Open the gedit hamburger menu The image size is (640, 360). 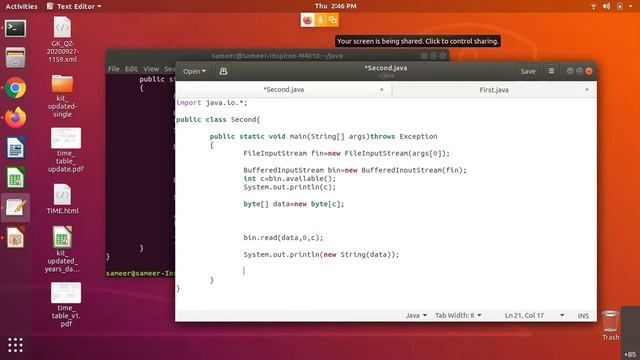[551, 71]
